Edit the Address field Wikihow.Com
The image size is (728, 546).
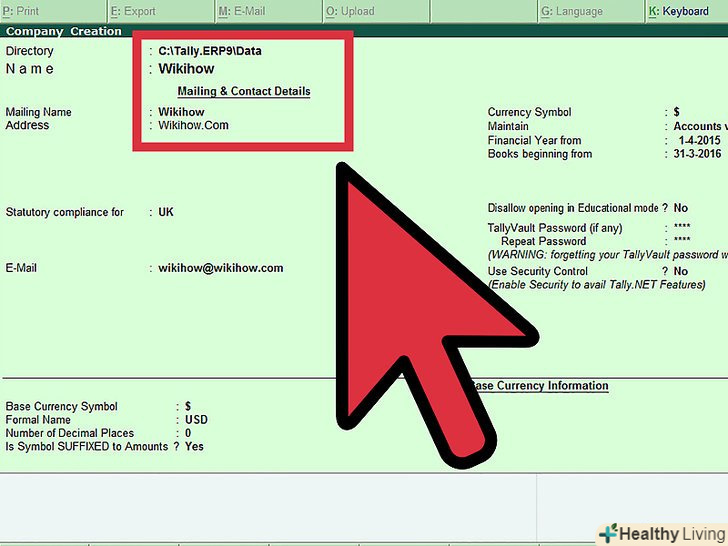[193, 125]
